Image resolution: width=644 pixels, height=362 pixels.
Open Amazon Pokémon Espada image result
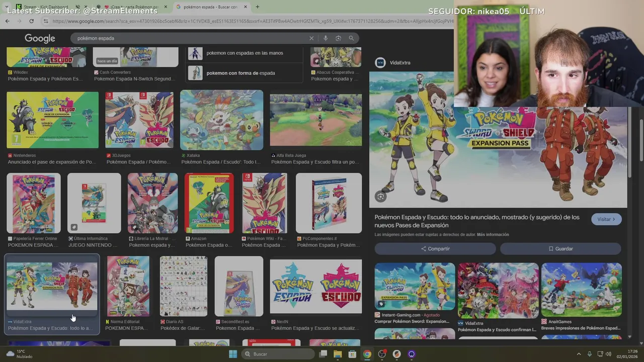[209, 203]
